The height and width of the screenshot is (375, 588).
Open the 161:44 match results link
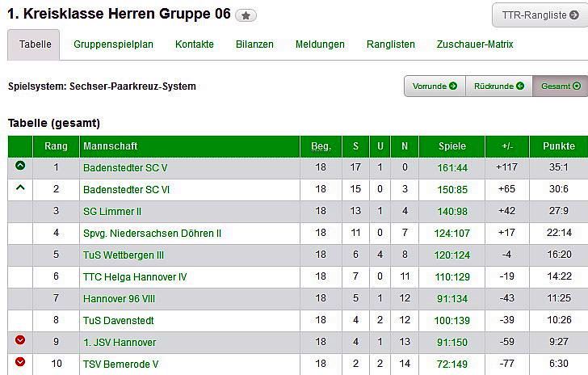point(452,167)
